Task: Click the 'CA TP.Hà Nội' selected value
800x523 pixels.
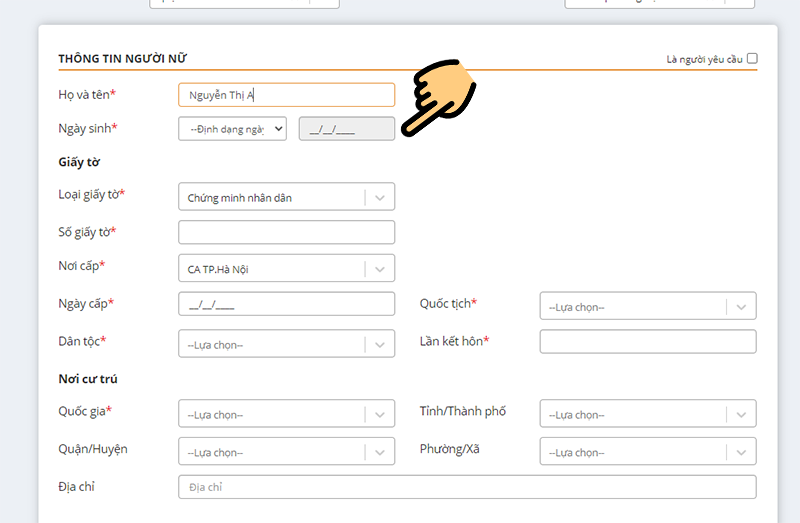Action: click(218, 269)
